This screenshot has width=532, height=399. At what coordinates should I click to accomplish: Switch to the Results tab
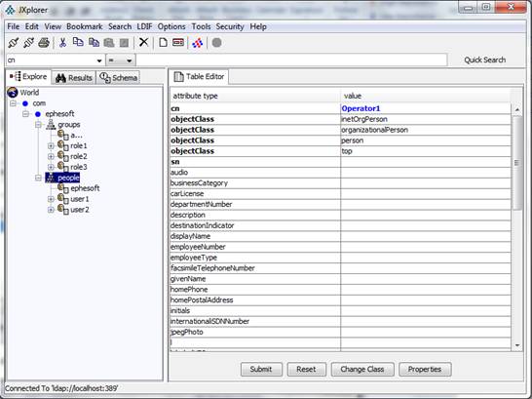(x=74, y=78)
